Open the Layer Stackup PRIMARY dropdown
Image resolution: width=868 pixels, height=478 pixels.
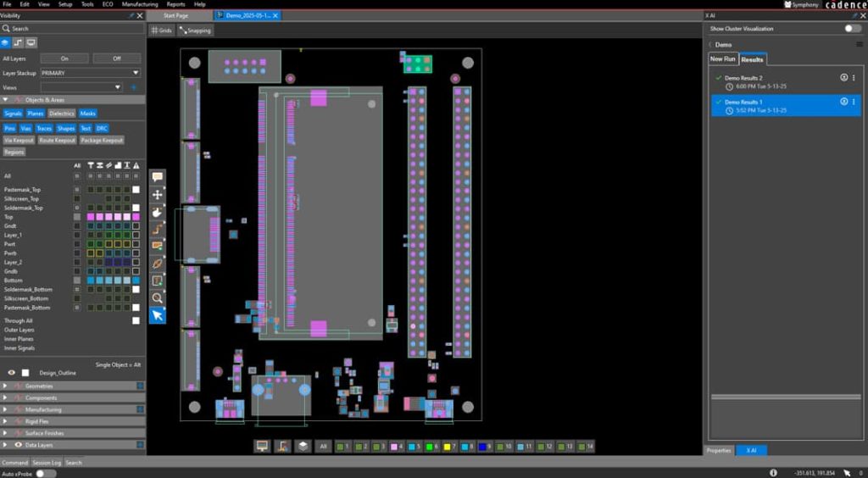tap(90, 73)
